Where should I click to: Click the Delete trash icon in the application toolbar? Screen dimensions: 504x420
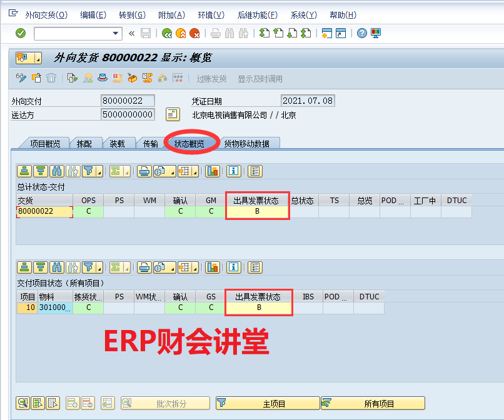click(50, 79)
